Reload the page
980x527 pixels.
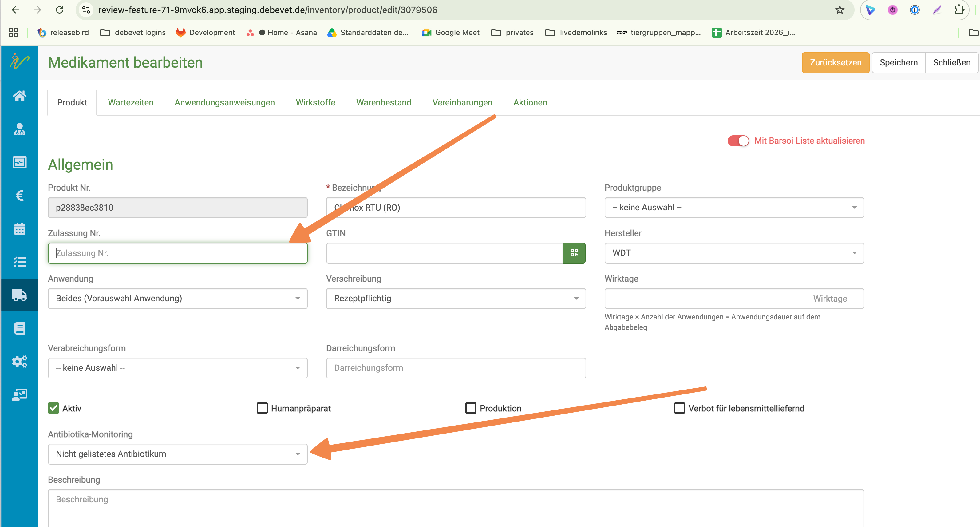pyautogui.click(x=59, y=10)
